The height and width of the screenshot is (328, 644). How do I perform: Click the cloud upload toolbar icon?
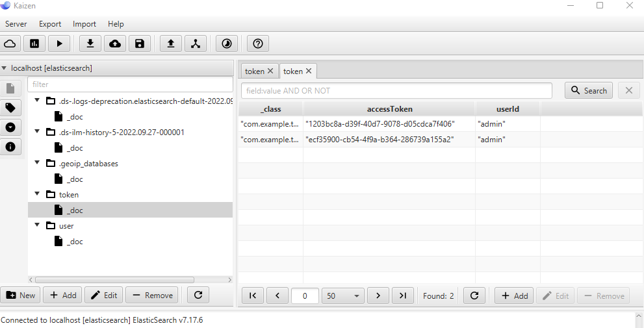(115, 44)
